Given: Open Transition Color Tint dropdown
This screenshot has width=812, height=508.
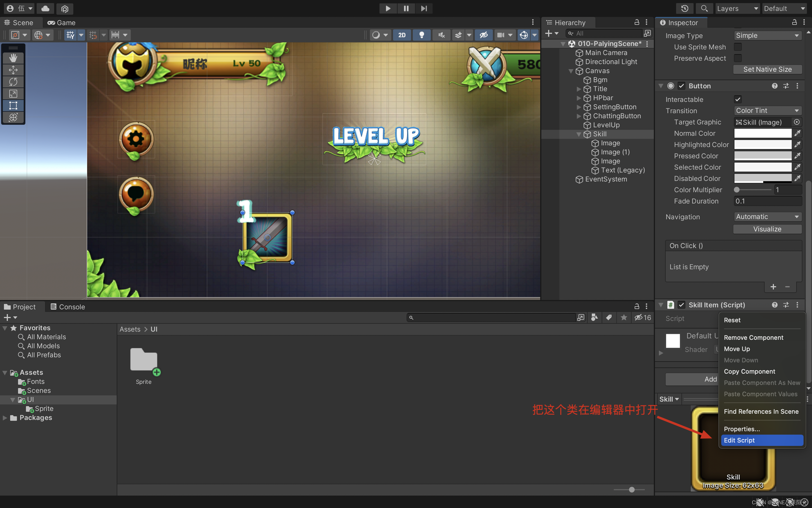Looking at the screenshot, I should [x=767, y=111].
